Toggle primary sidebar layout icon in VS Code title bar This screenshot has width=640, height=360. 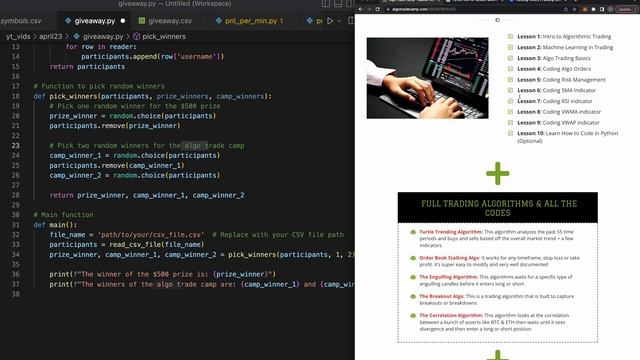coord(326,4)
